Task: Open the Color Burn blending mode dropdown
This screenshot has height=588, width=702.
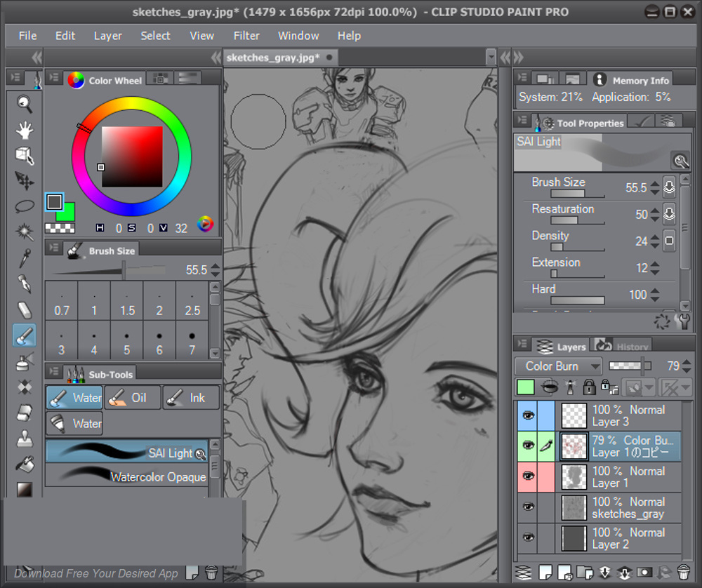Action: [x=558, y=366]
